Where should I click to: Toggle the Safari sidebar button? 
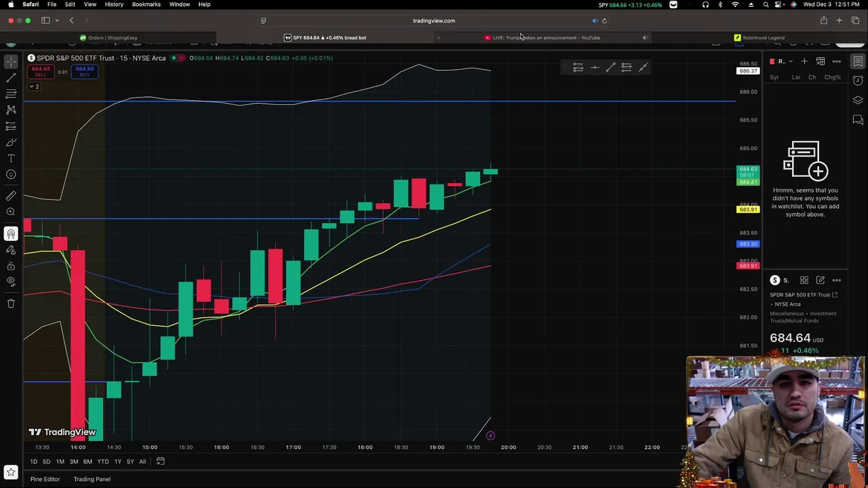[45, 20]
